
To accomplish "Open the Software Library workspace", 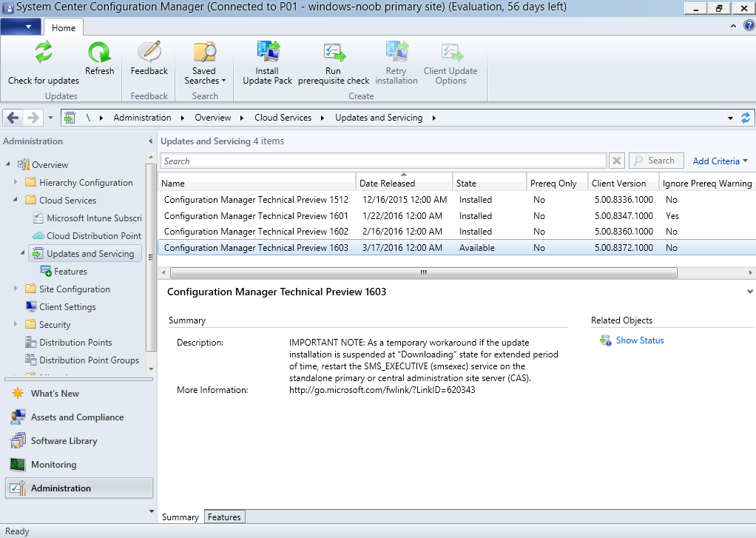I will 78,441.
